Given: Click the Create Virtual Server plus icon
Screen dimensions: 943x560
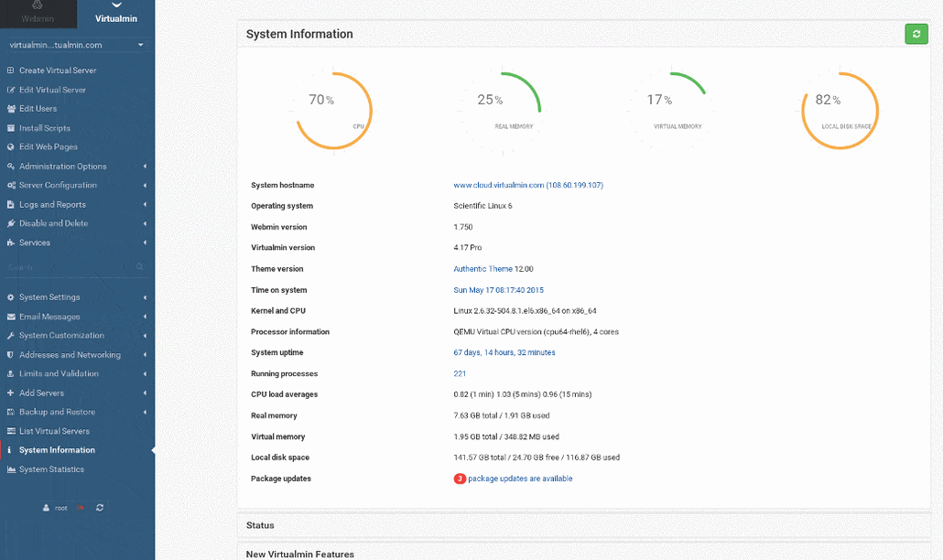Looking at the screenshot, I should point(10,70).
